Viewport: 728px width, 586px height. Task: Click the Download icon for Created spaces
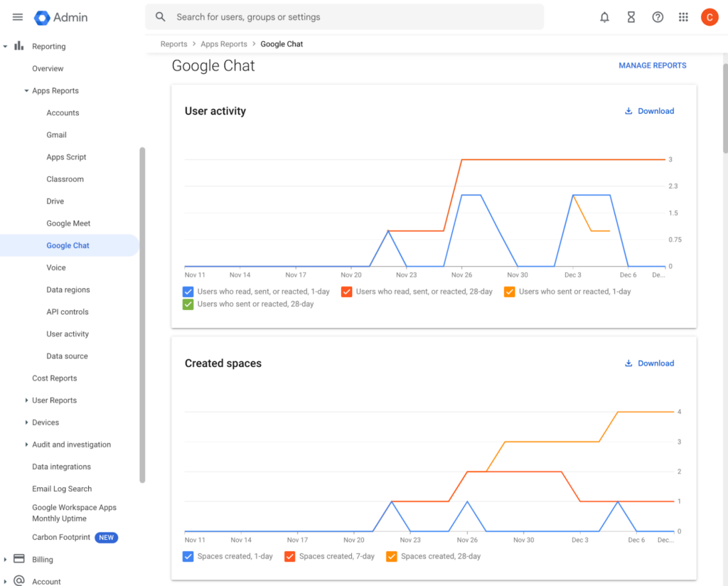tap(628, 363)
